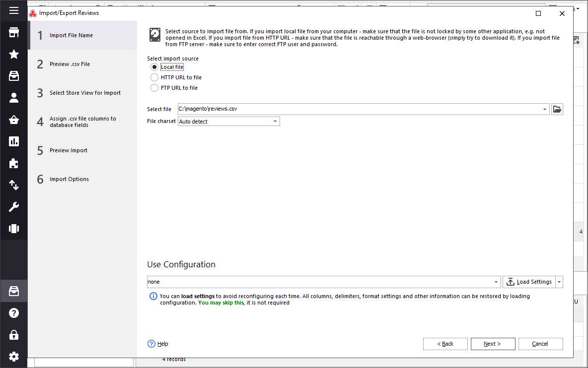Close the Import/Export Reviews dialog
The width and height of the screenshot is (588, 368).
(562, 13)
